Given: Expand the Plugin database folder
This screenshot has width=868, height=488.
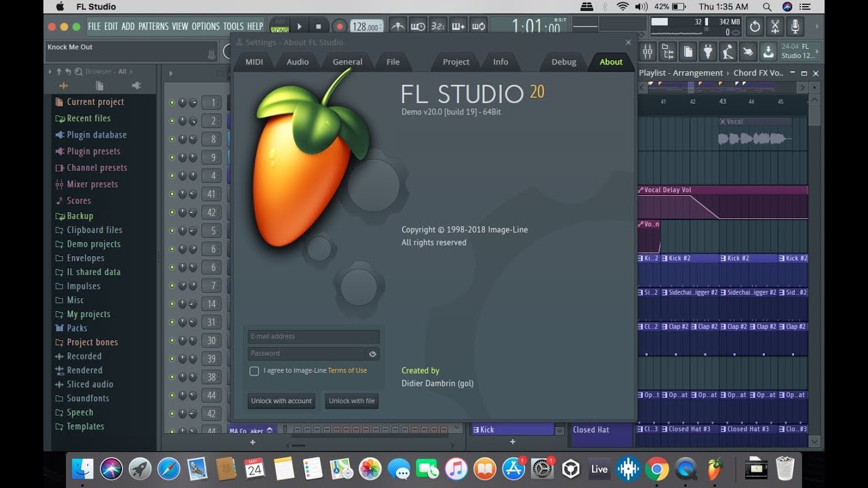Looking at the screenshot, I should point(92,135).
